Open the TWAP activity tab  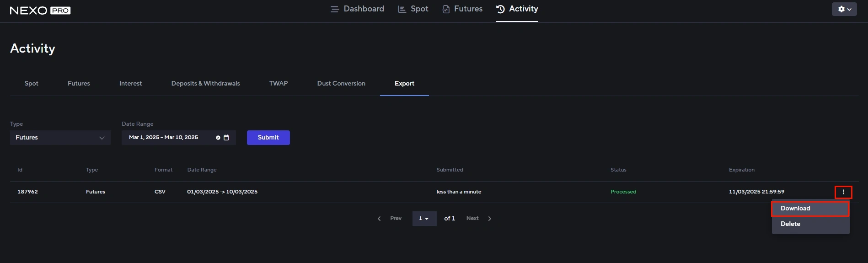click(x=278, y=84)
